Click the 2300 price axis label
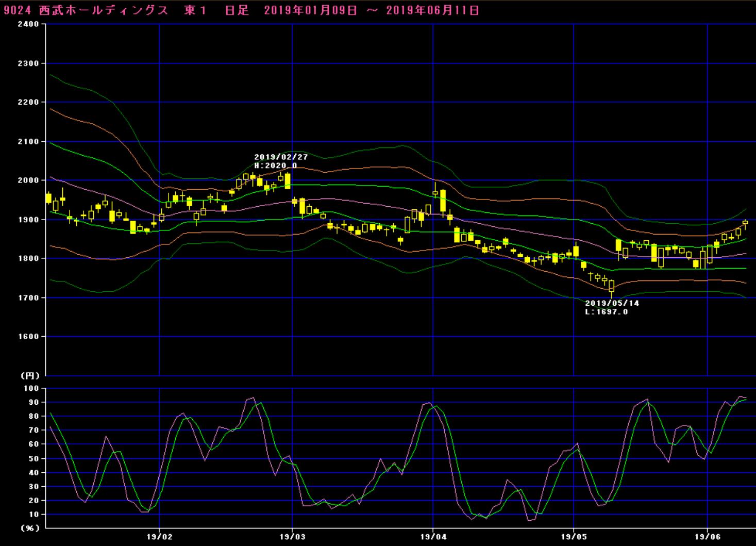The height and width of the screenshot is (546, 756). click(29, 63)
